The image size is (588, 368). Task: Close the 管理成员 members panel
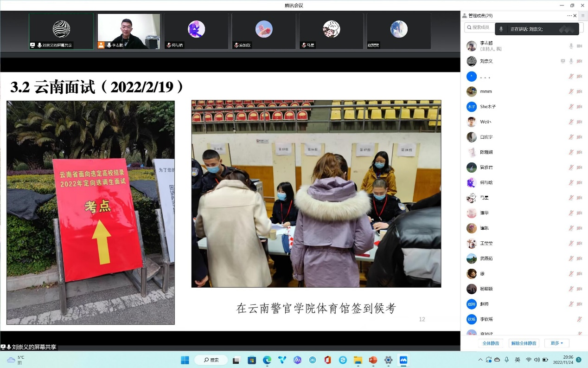tap(575, 16)
